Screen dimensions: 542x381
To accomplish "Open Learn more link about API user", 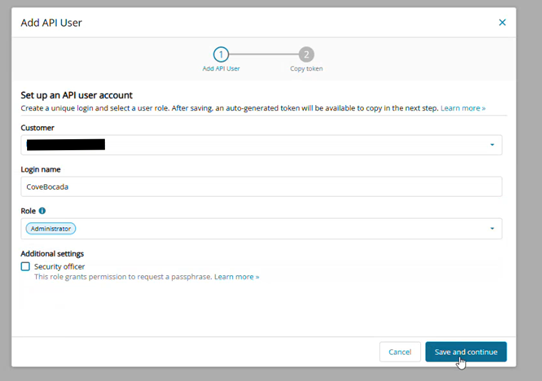I will [x=463, y=108].
